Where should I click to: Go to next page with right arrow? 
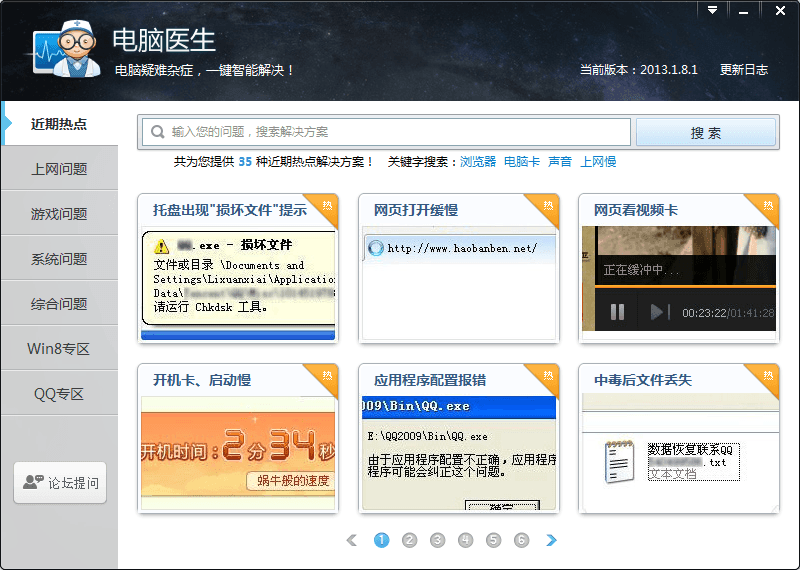551,540
